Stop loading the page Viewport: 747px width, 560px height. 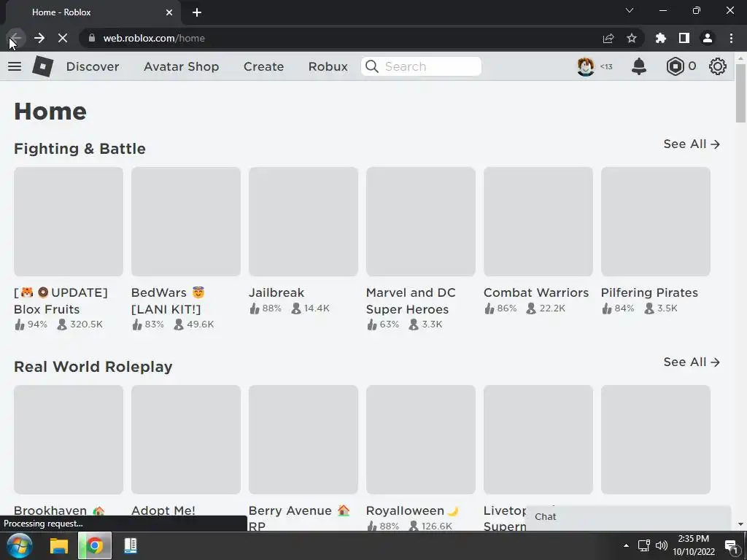63,38
